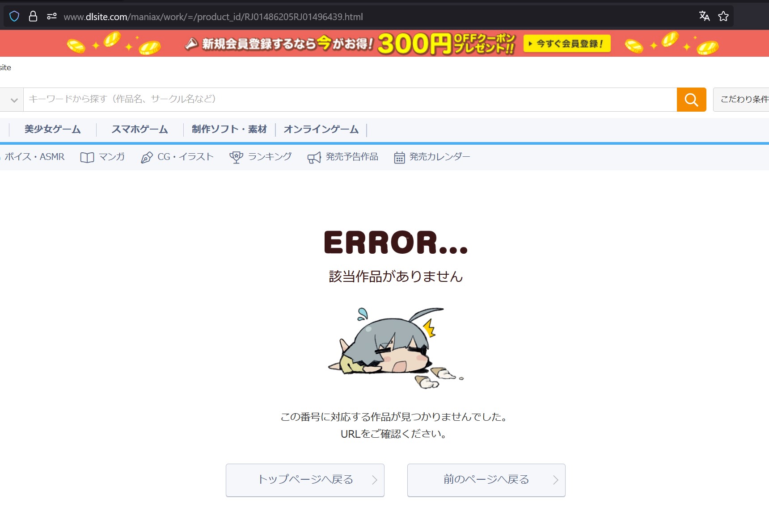Go to マンガ section
The height and width of the screenshot is (532, 769).
pos(112,157)
